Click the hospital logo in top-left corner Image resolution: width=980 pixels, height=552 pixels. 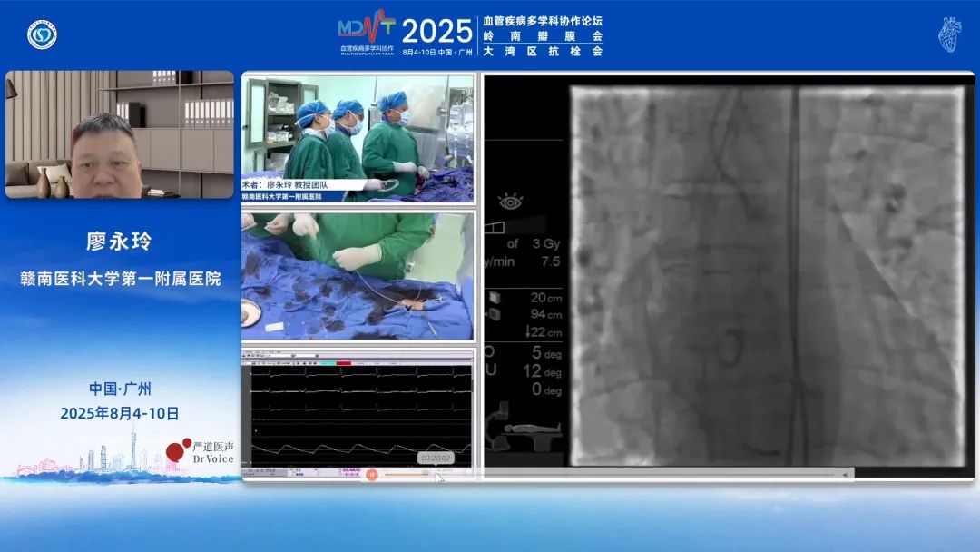click(x=42, y=35)
